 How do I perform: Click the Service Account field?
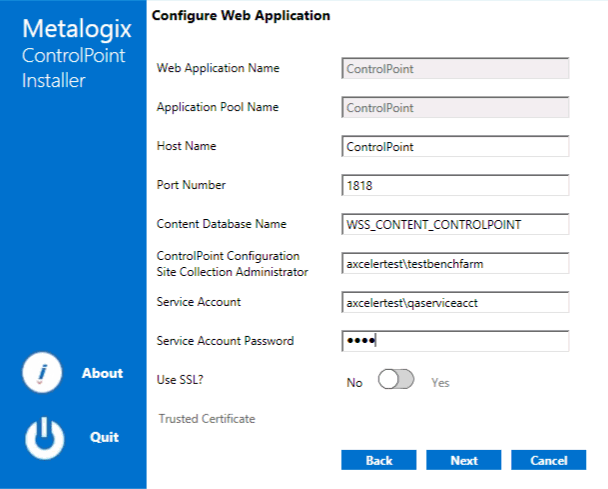coord(455,302)
